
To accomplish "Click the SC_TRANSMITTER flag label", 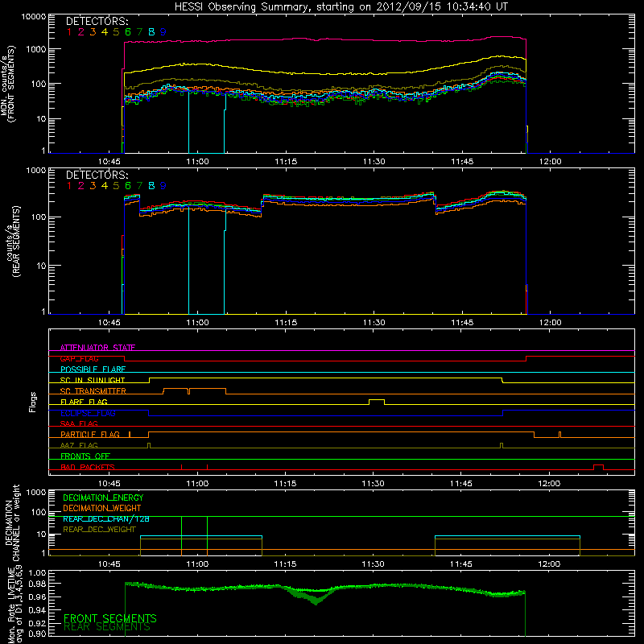I will pyautogui.click(x=93, y=391).
